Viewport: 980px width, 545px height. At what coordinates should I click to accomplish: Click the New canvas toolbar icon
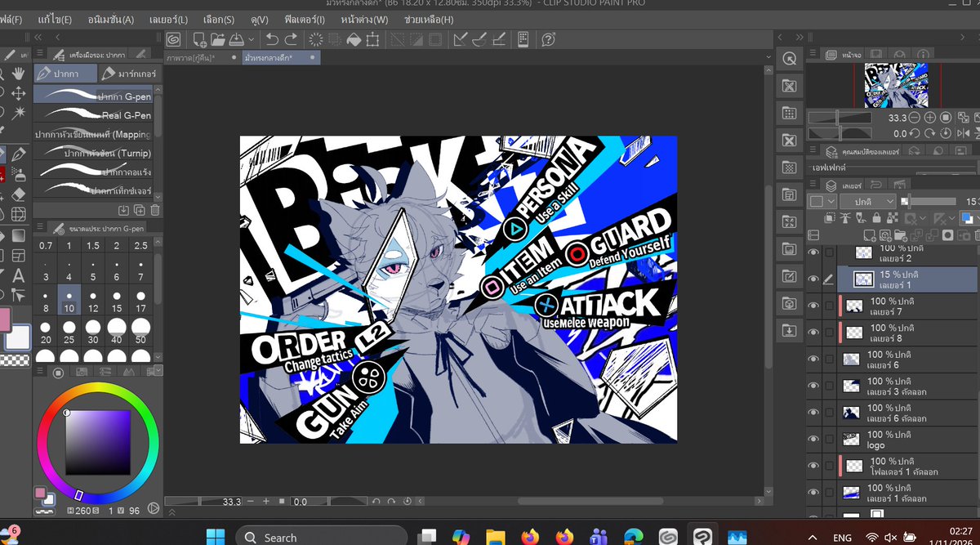click(199, 39)
